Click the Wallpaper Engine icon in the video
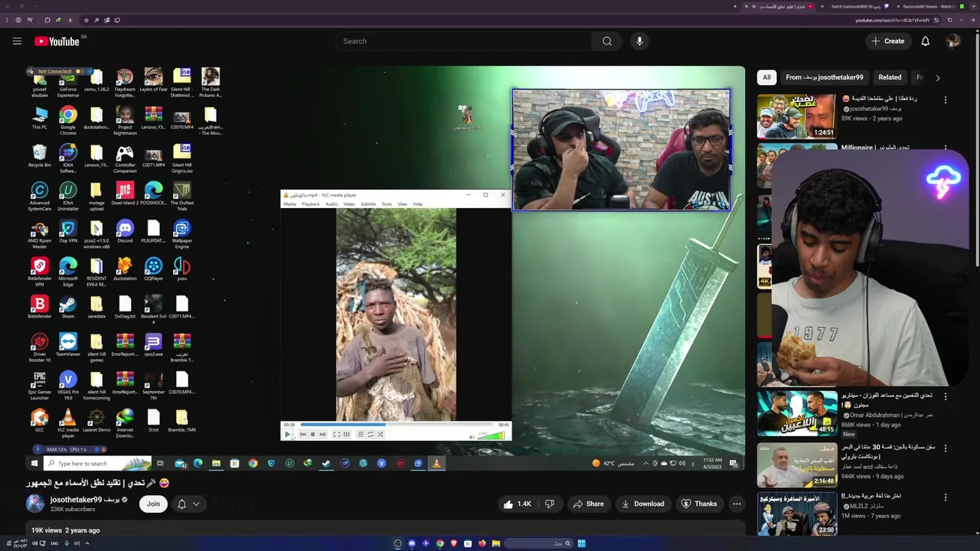Screen dimensions: 980x551 [x=181, y=228]
